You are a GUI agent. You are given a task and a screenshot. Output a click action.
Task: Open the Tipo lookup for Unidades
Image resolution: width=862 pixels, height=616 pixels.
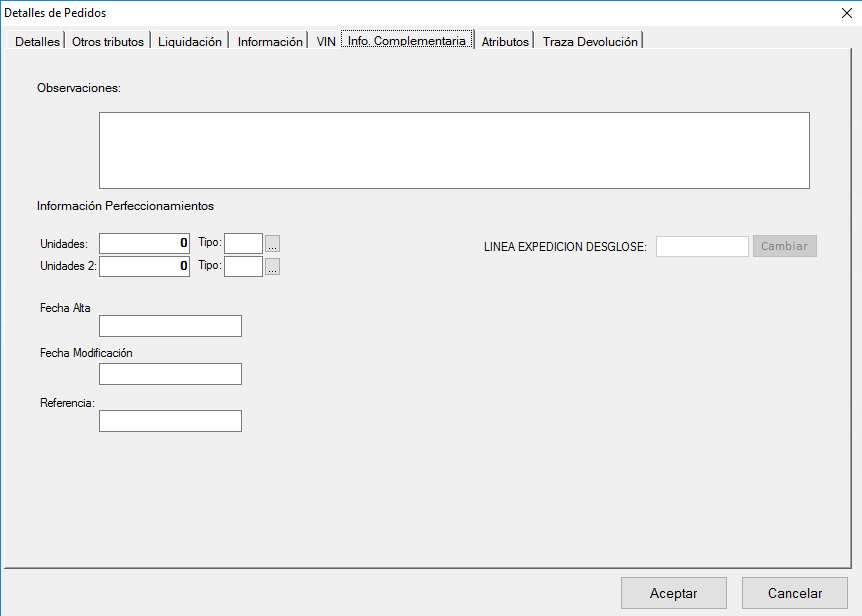point(273,243)
